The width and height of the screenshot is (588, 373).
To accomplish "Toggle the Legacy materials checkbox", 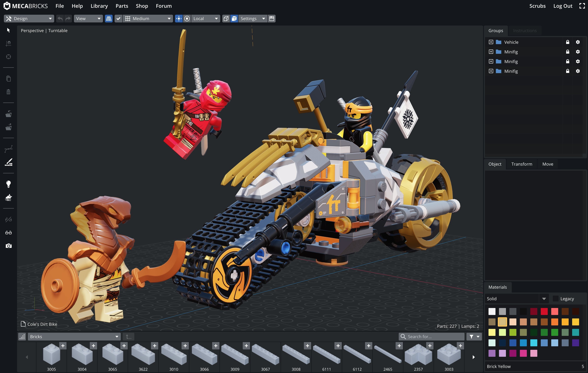I will pyautogui.click(x=556, y=299).
